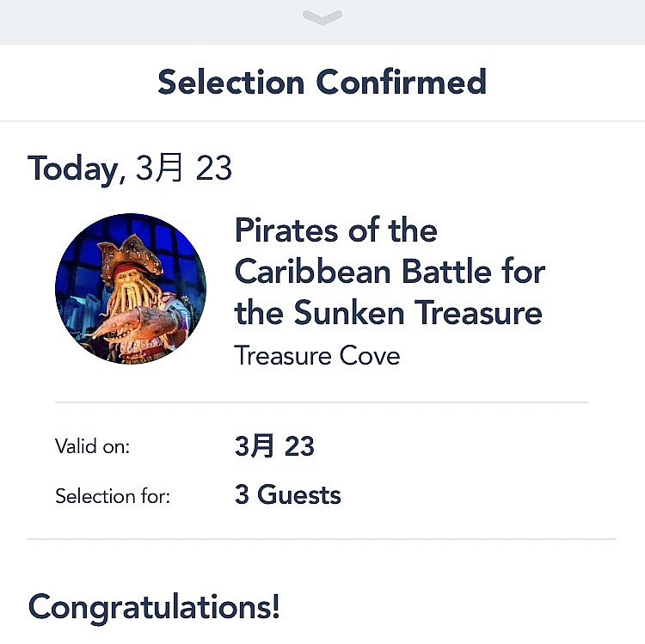The height and width of the screenshot is (644, 645).
Task: Collapse the sheet using the top chevron
Action: pyautogui.click(x=322, y=17)
